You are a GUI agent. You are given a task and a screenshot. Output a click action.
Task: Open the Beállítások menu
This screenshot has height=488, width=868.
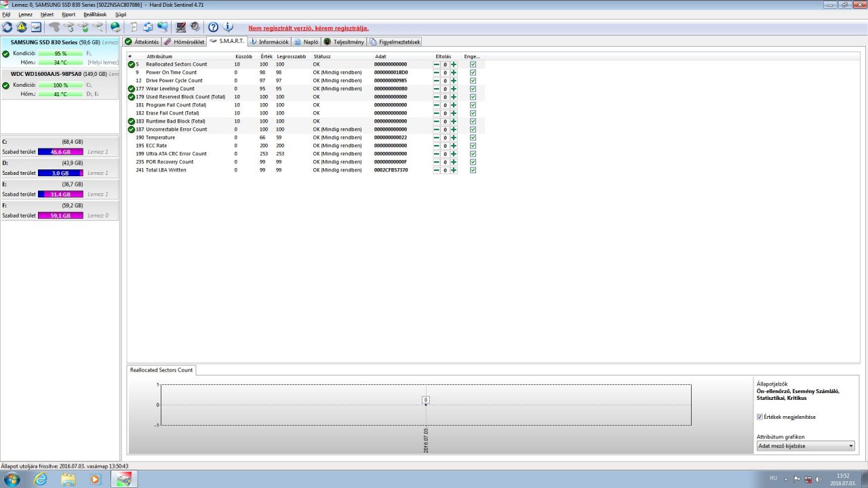click(94, 14)
